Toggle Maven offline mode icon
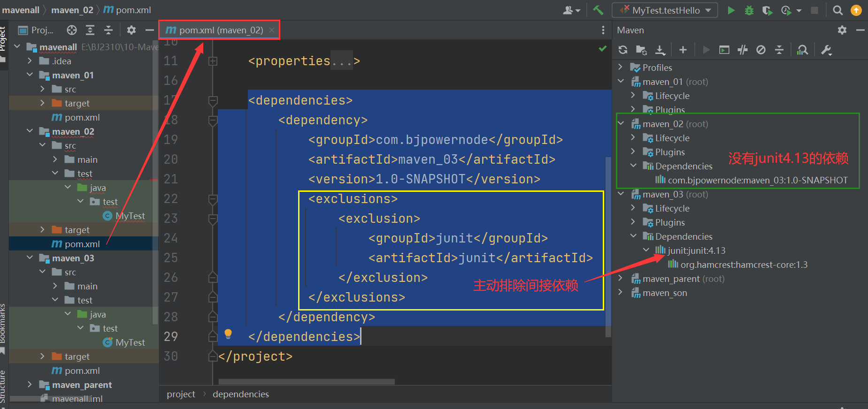This screenshot has width=868, height=409. click(x=743, y=50)
